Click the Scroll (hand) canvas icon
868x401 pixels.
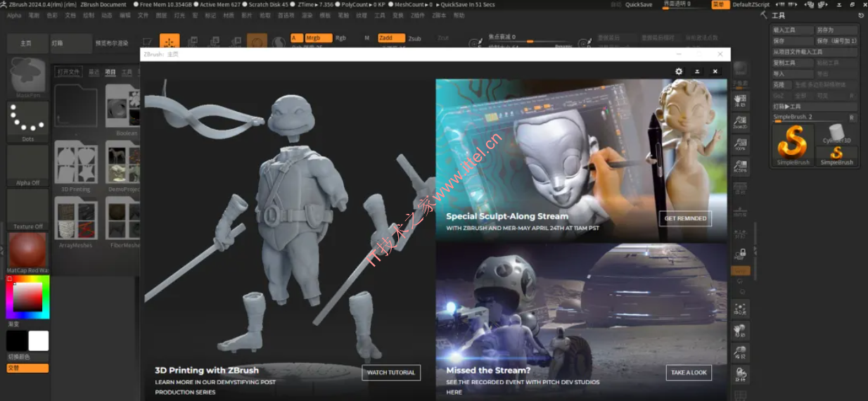(x=740, y=101)
